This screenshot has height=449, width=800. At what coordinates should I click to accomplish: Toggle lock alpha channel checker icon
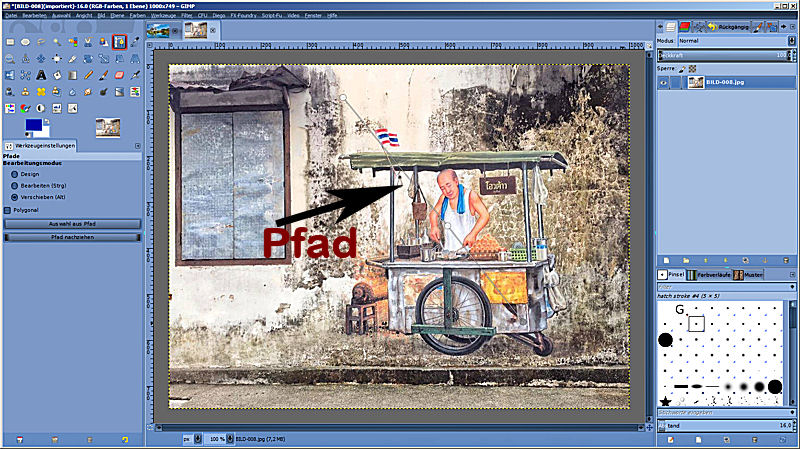pos(692,68)
